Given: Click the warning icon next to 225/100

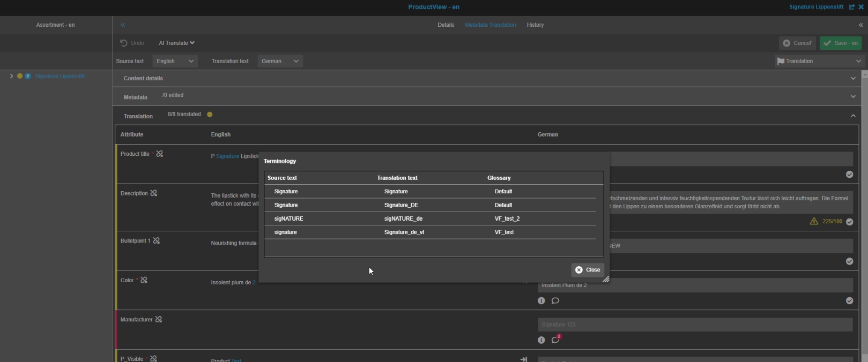Looking at the screenshot, I should (814, 222).
